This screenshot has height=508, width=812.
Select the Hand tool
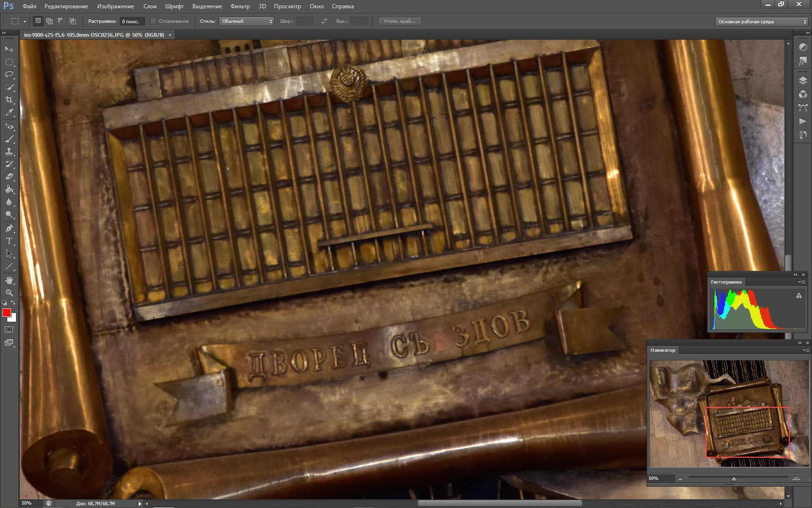(x=9, y=280)
